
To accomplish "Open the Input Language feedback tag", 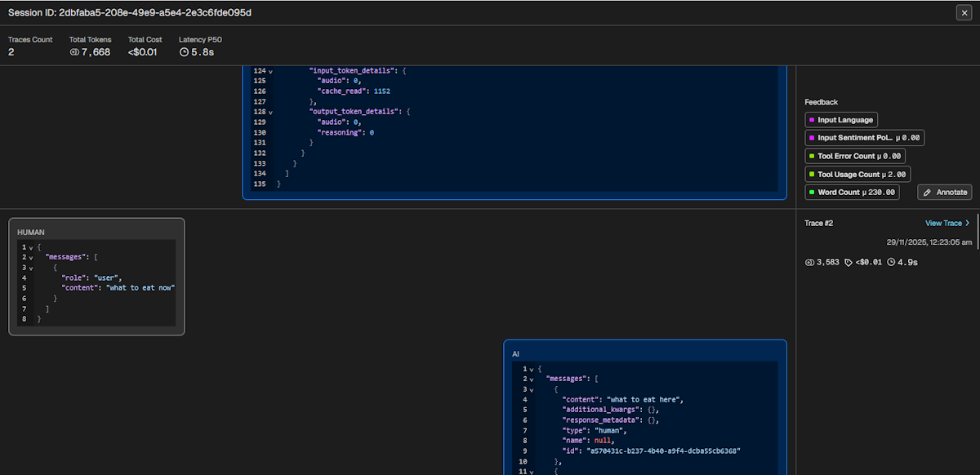I will click(840, 120).
